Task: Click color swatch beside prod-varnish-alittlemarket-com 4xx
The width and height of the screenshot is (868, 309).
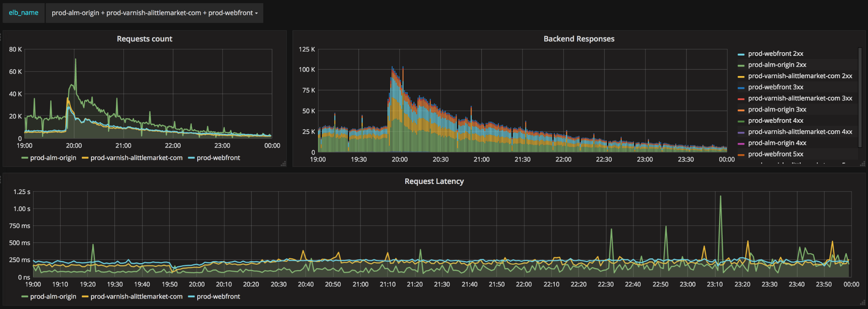Action: 741,132
